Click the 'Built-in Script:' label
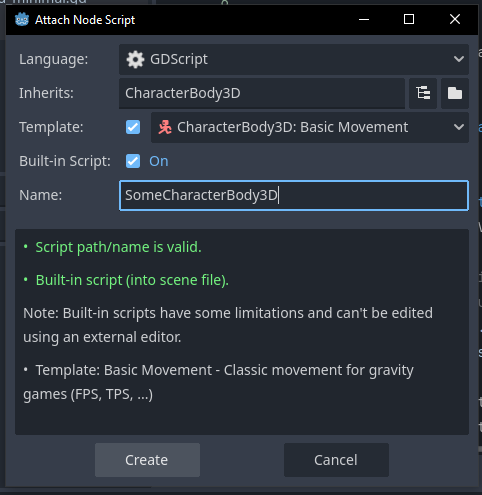This screenshot has height=495, width=482. (65, 161)
